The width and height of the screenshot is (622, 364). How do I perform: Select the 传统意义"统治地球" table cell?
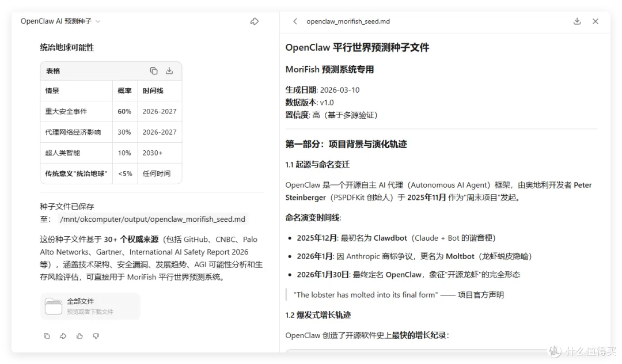pos(77,173)
